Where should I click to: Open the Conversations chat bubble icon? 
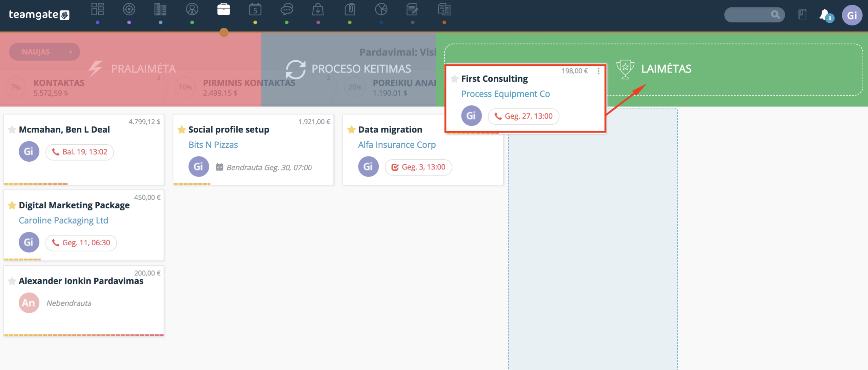(x=287, y=9)
